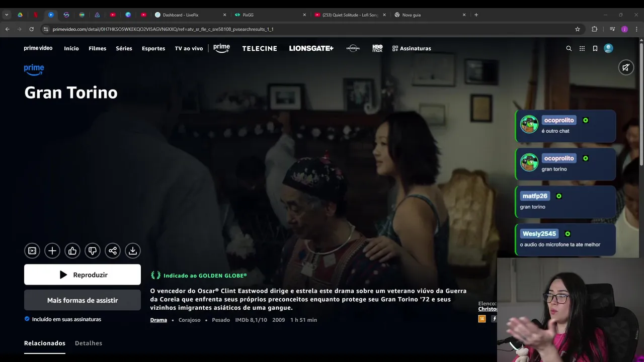
Task: Click the address bar URL
Action: coord(163,29)
